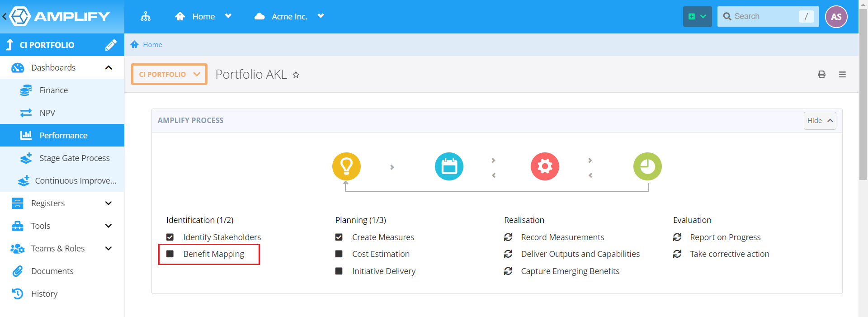The image size is (868, 317).
Task: Click the pencil edit icon beside CI PORTFOLIO
Action: [x=111, y=45]
